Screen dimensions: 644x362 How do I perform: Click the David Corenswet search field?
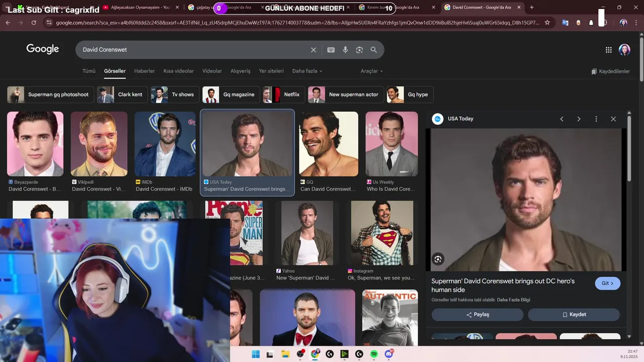(194, 50)
